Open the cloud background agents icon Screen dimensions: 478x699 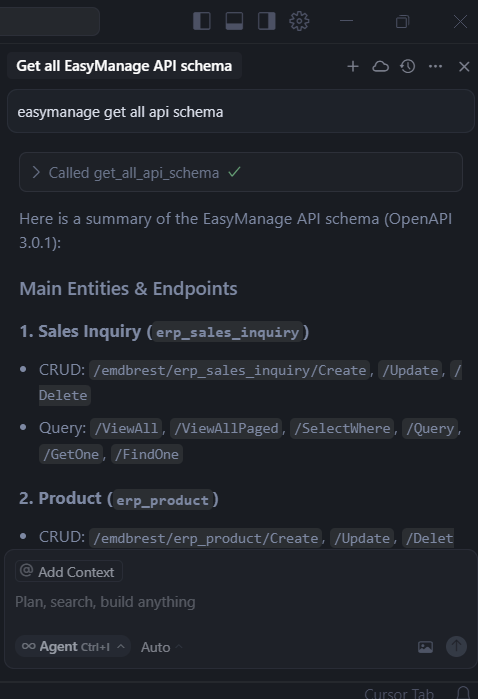pyautogui.click(x=380, y=66)
